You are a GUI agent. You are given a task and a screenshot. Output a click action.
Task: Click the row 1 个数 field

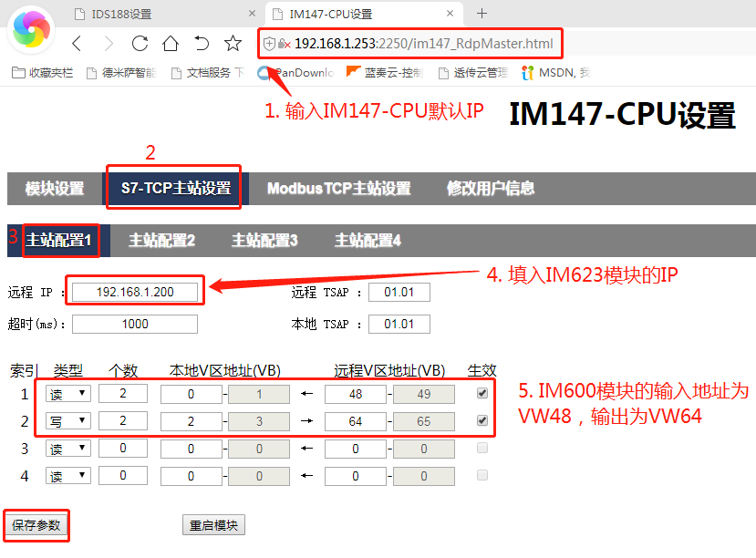tap(123, 394)
